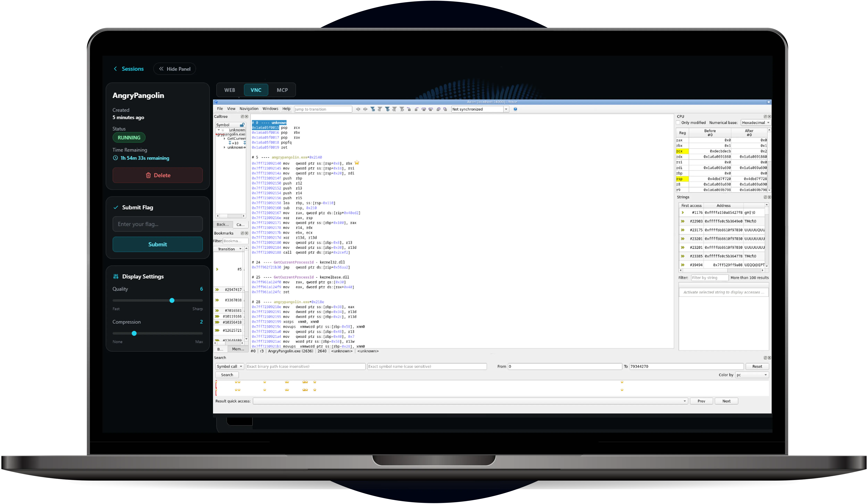This screenshot has height=504, width=868.
Task: Open the View menu
Action: point(231,109)
